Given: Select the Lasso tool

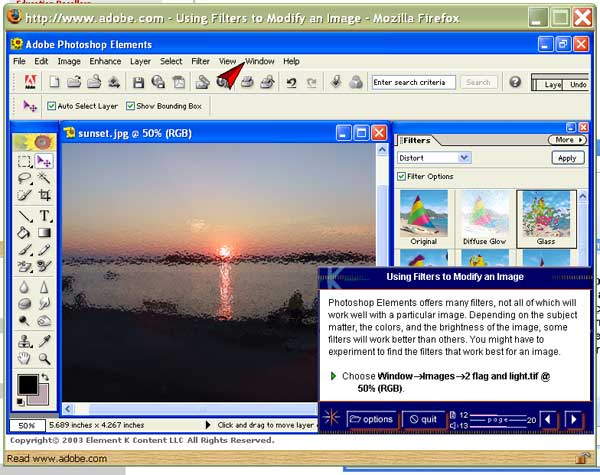Looking at the screenshot, I should (x=24, y=178).
